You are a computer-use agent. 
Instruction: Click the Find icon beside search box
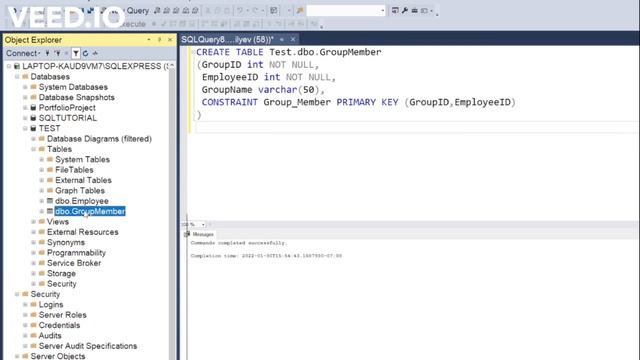300,11
